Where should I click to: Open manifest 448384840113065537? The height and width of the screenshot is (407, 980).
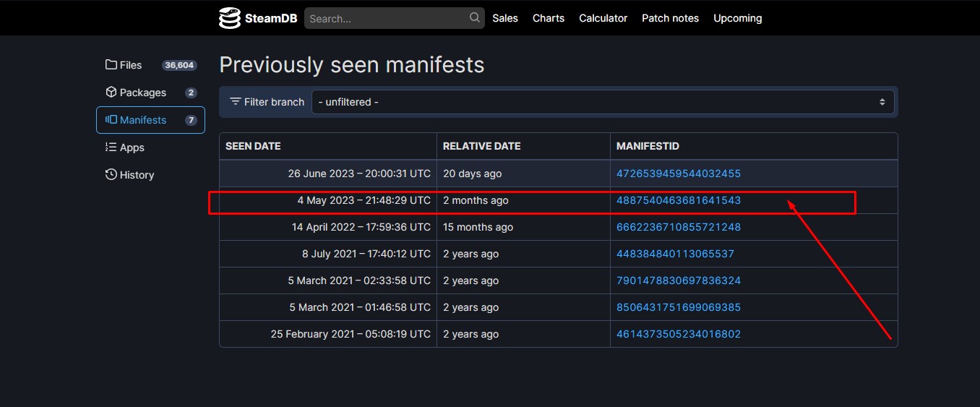coord(675,254)
